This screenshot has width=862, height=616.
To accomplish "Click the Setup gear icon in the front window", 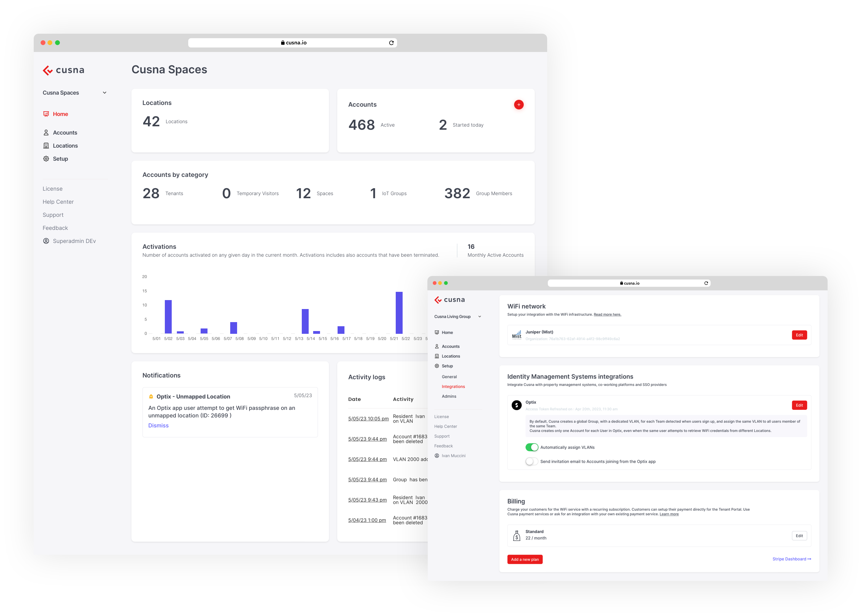I will [436, 366].
